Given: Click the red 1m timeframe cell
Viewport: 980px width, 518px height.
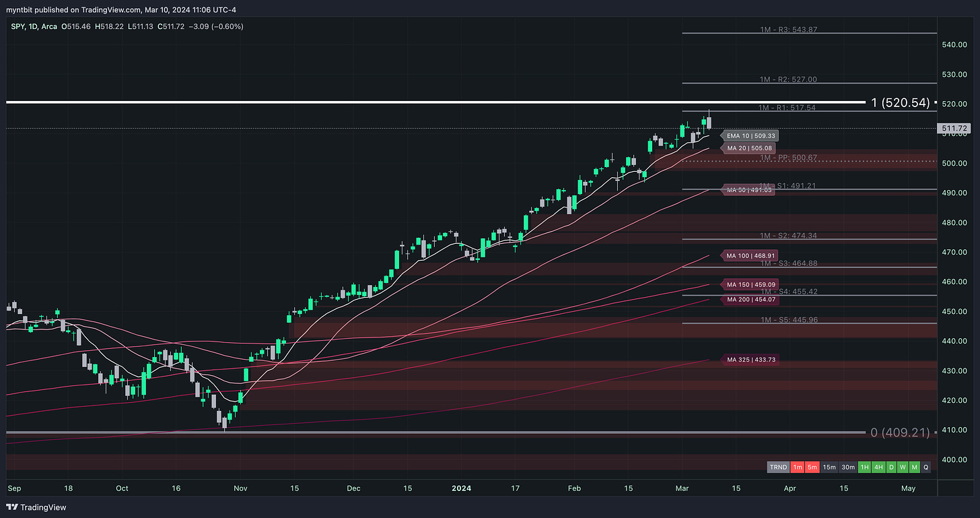Looking at the screenshot, I should [x=797, y=467].
